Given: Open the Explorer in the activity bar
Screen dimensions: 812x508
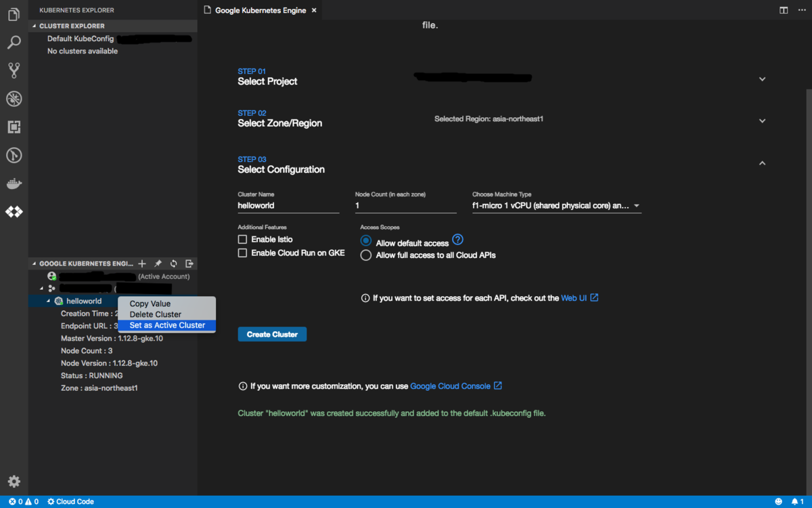Looking at the screenshot, I should click(14, 14).
